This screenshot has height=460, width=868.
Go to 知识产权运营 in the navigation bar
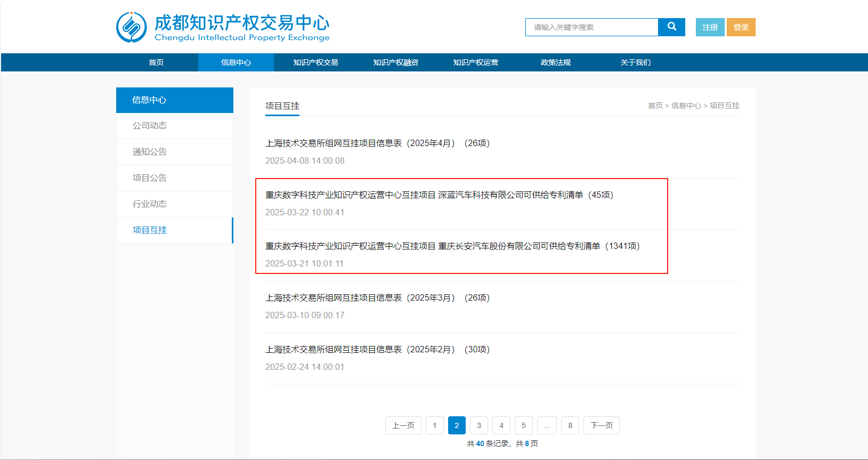(476, 62)
